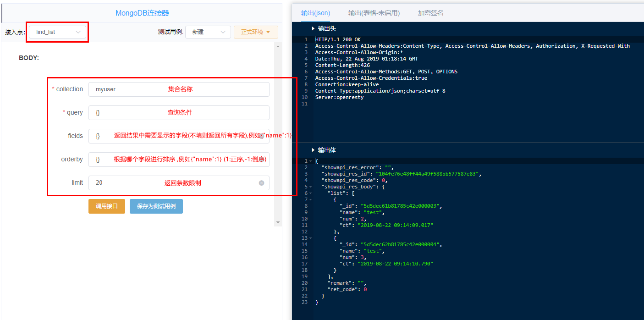Click the Access-Control-Allow-Origin:* header line
644x320 pixels.
coord(359,52)
